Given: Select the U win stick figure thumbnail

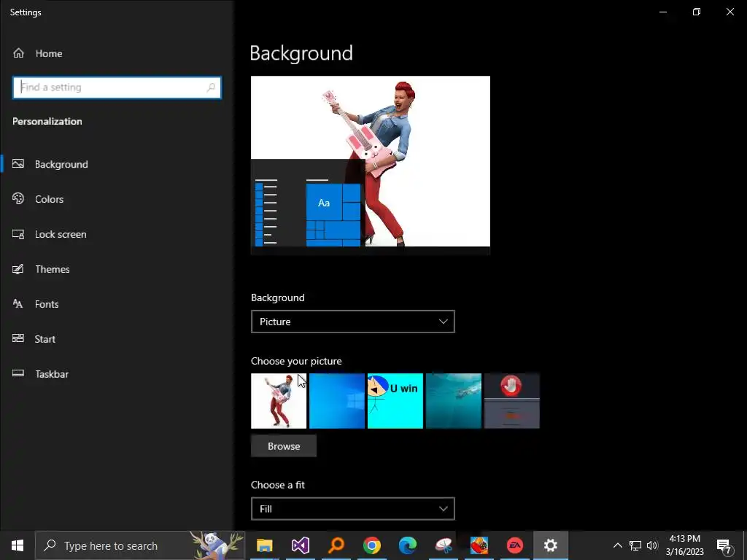Looking at the screenshot, I should [x=395, y=401].
